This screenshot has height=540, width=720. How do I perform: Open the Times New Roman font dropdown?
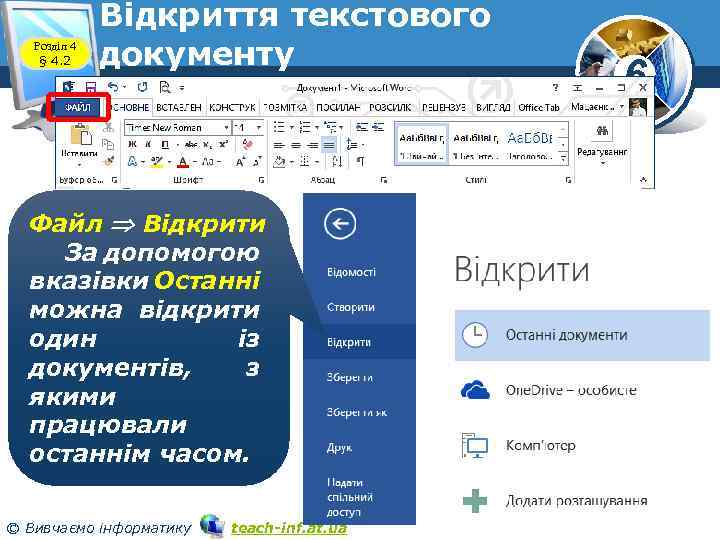click(226, 128)
